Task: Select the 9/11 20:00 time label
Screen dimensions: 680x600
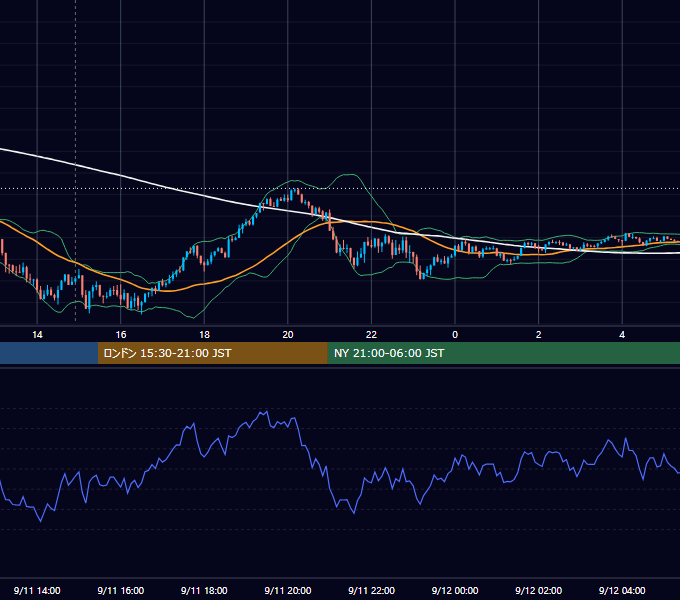Action: point(288,590)
